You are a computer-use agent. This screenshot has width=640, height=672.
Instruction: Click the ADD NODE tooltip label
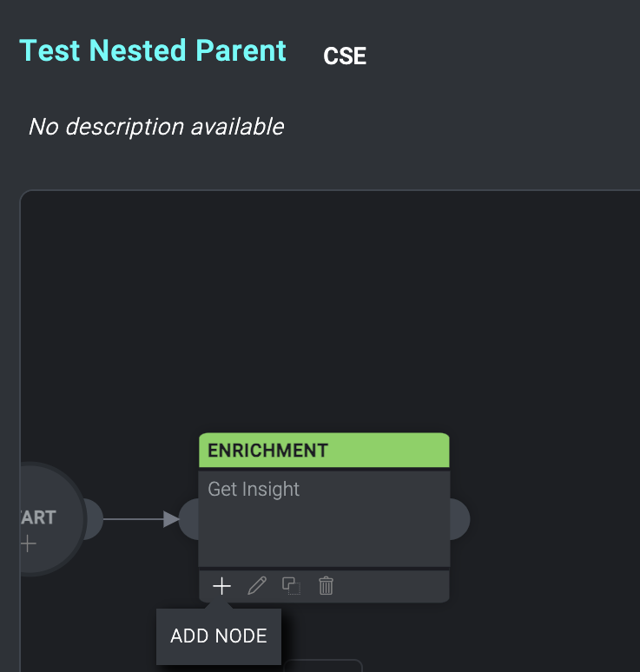tap(219, 636)
